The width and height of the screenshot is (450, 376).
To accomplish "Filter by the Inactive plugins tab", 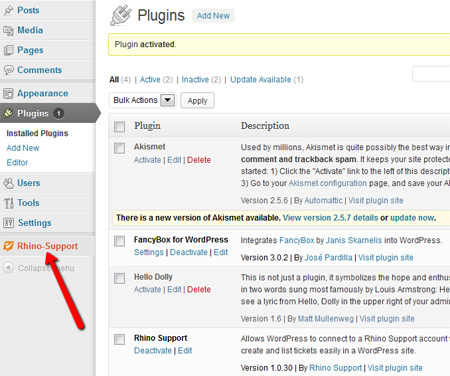I will click(x=195, y=80).
